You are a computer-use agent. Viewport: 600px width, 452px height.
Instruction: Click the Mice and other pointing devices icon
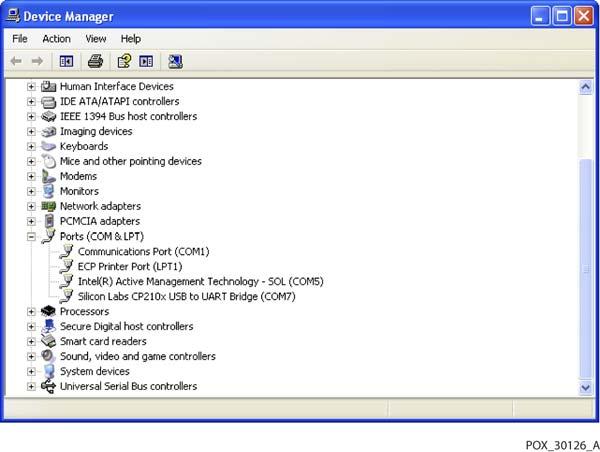click(48, 161)
